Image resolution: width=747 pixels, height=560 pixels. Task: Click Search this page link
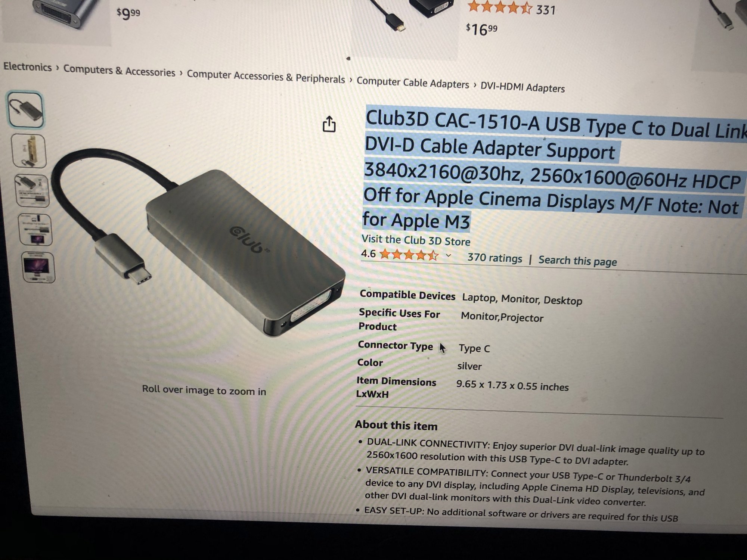pos(577,261)
